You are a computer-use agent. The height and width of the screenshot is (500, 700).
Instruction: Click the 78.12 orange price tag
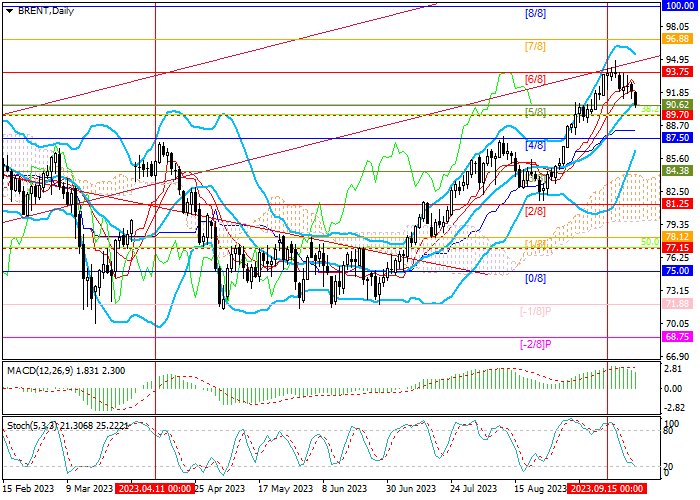(x=677, y=237)
